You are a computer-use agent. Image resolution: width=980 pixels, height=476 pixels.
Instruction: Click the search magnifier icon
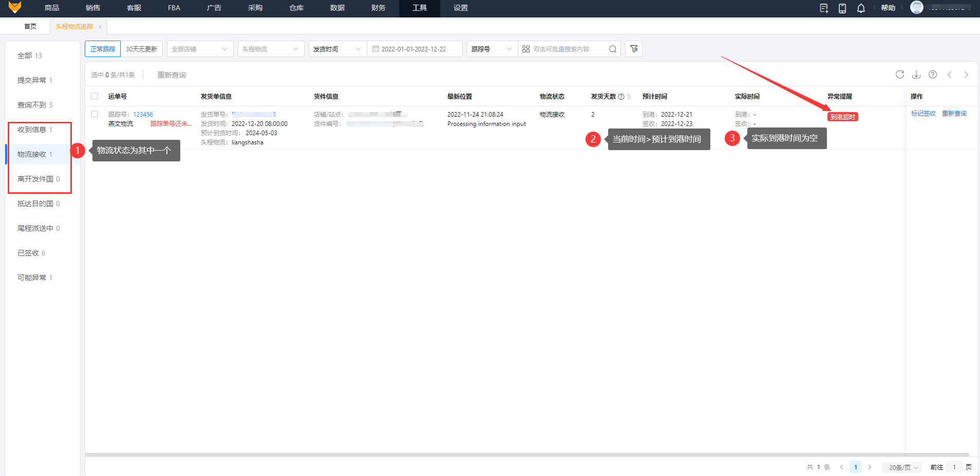(613, 49)
